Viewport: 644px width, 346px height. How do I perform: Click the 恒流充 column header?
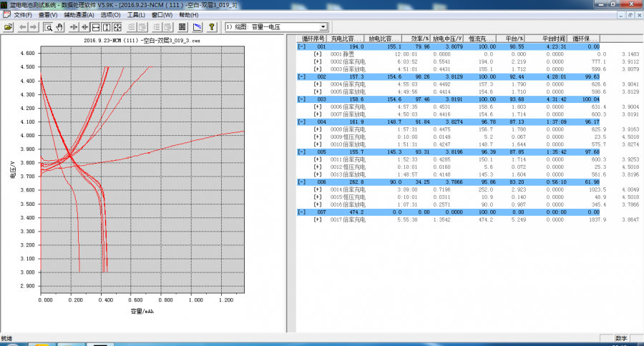click(479, 39)
